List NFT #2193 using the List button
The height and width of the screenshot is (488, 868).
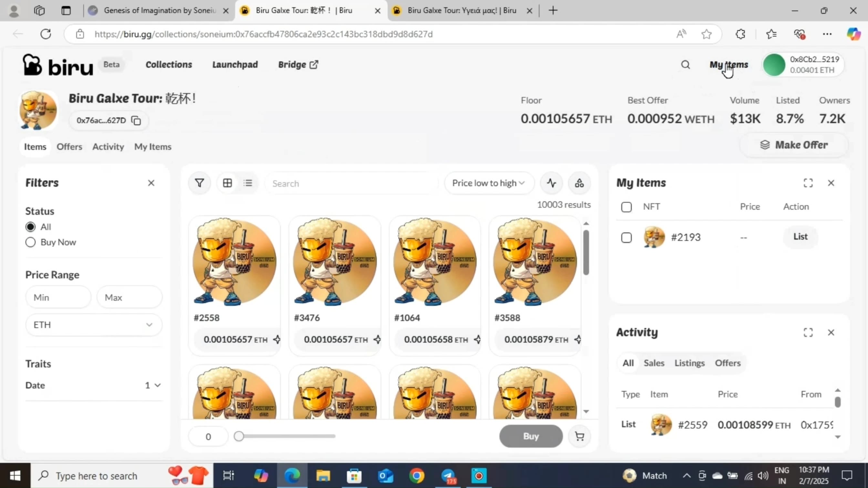pos(800,237)
